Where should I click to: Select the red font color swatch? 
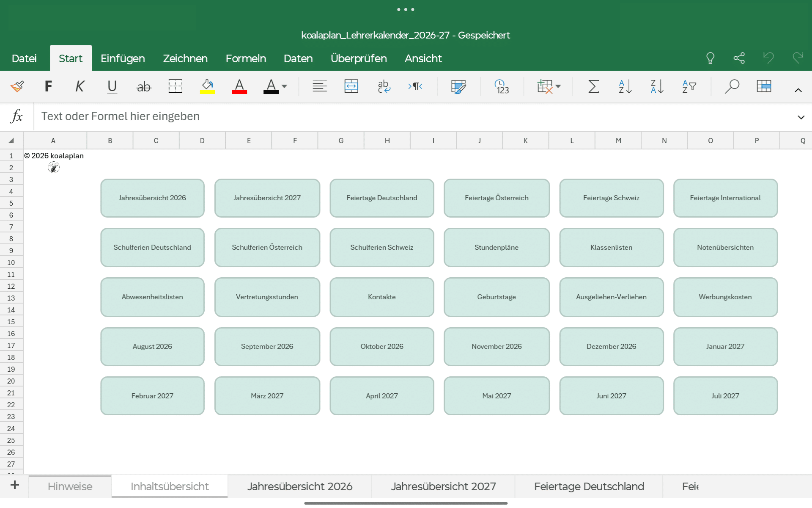click(x=239, y=86)
